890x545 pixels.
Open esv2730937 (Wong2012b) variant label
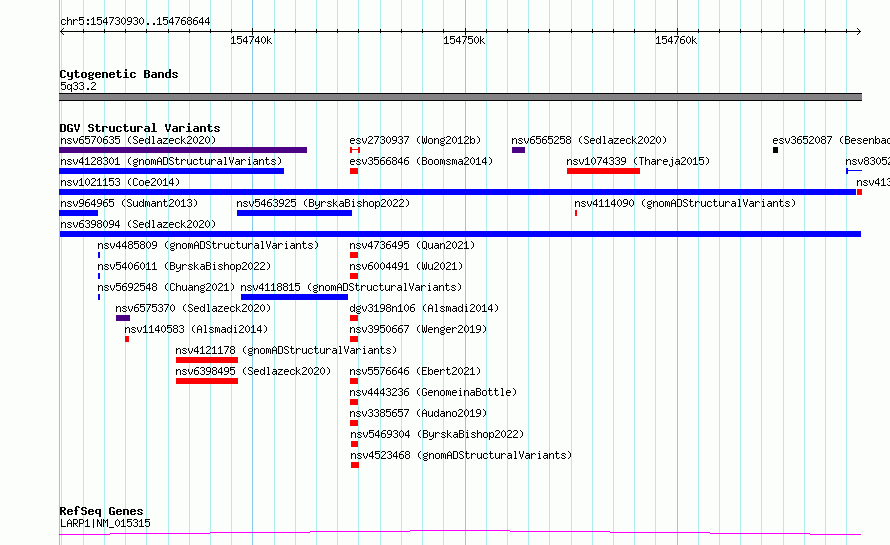[x=415, y=140]
